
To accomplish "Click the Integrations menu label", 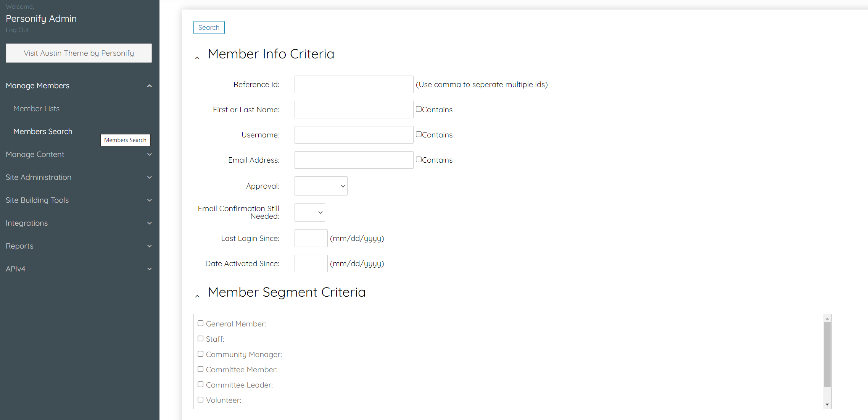I will pyautogui.click(x=27, y=223).
